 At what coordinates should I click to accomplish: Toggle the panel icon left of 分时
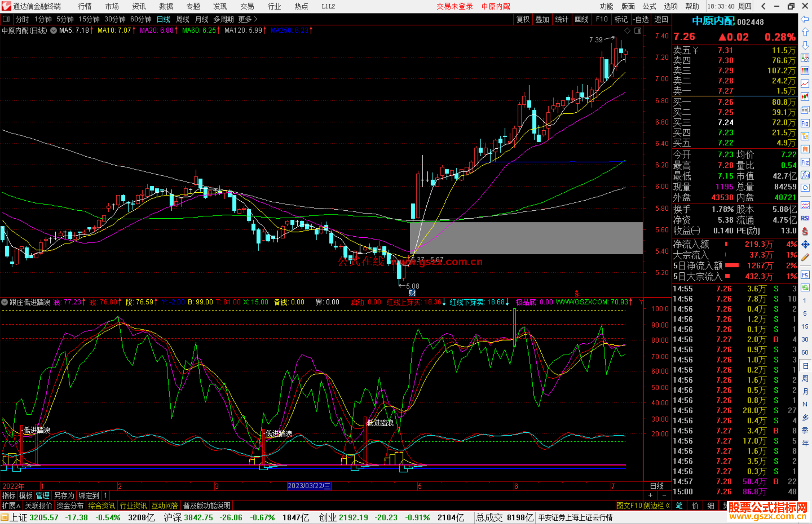tap(6, 19)
